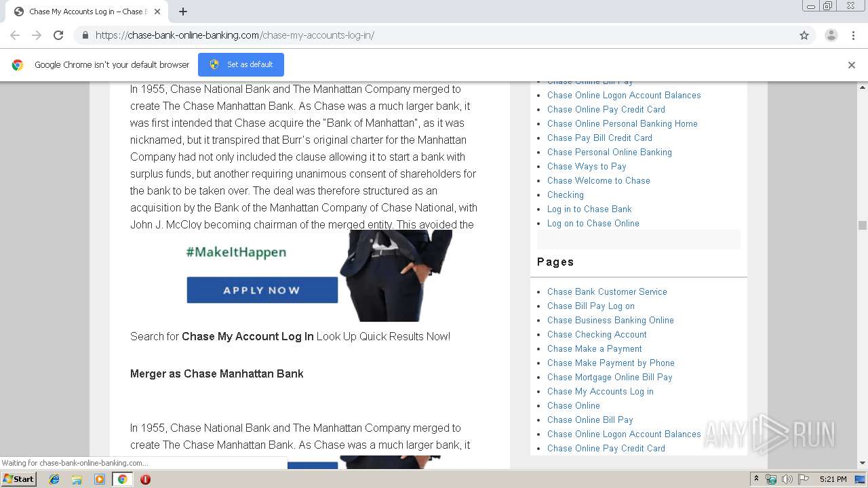Open Chase Business Banking Online link
Screen dimensions: 868x488
(x=610, y=320)
